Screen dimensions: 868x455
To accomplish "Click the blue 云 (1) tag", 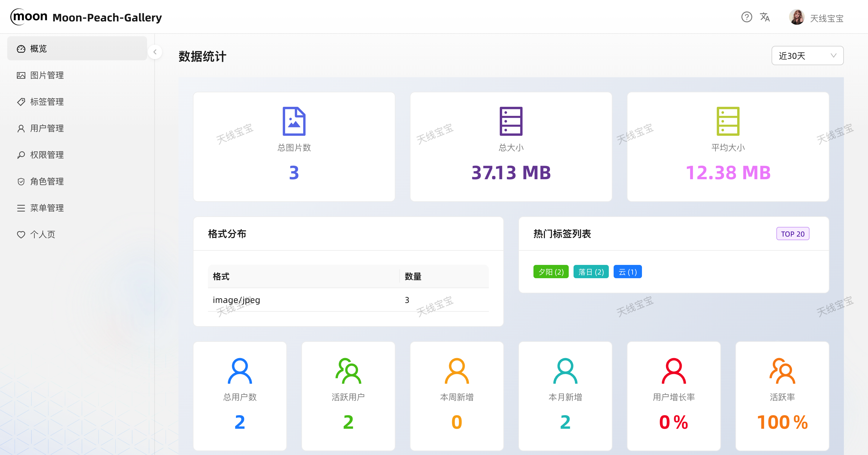I will (627, 272).
